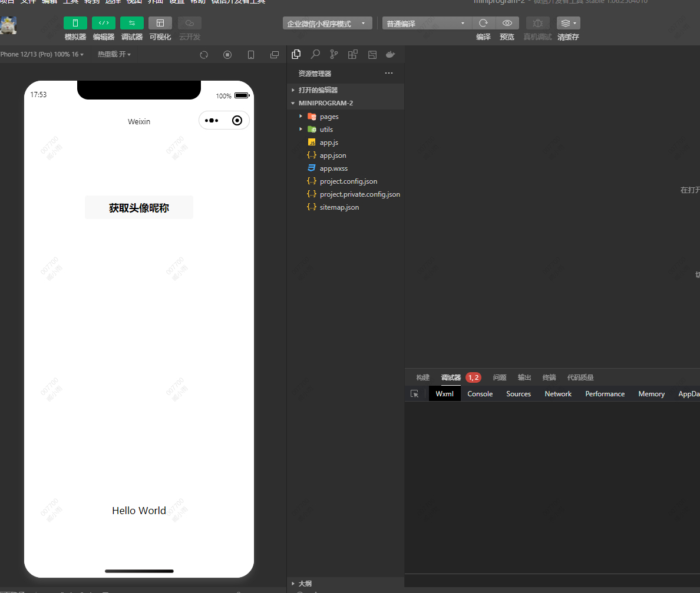Viewport: 700px width, 593px height.
Task: Switch to the 调试器 debugger tab
Action: coord(451,377)
